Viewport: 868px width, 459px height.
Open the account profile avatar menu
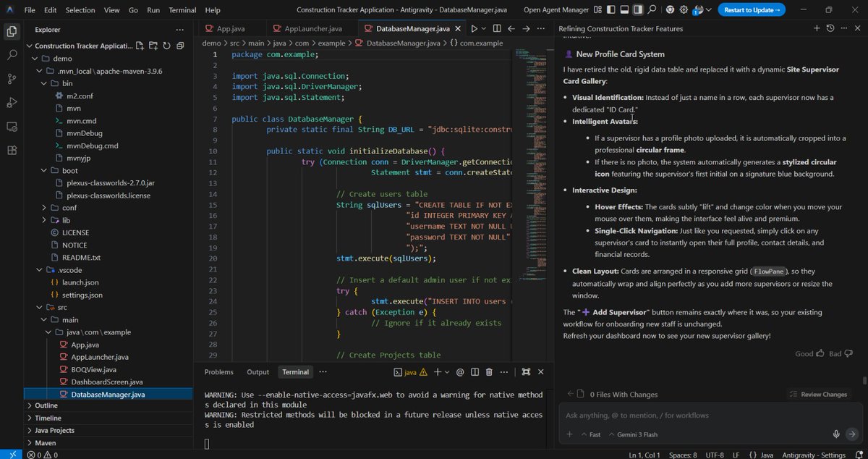click(x=699, y=10)
